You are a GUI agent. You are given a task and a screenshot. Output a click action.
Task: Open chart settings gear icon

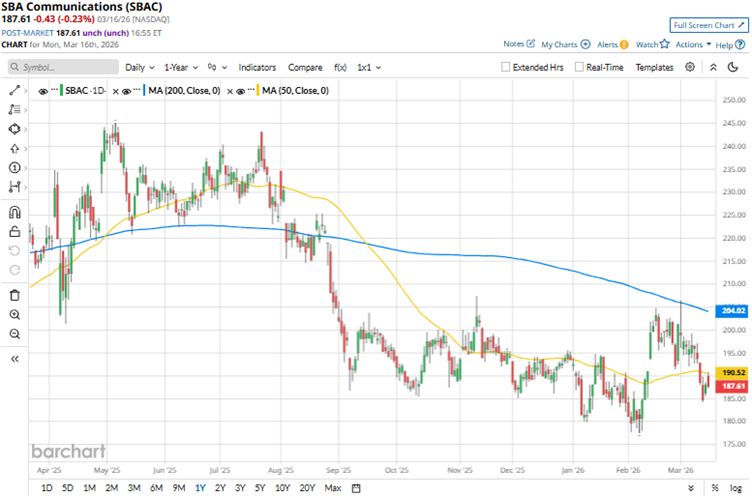690,67
